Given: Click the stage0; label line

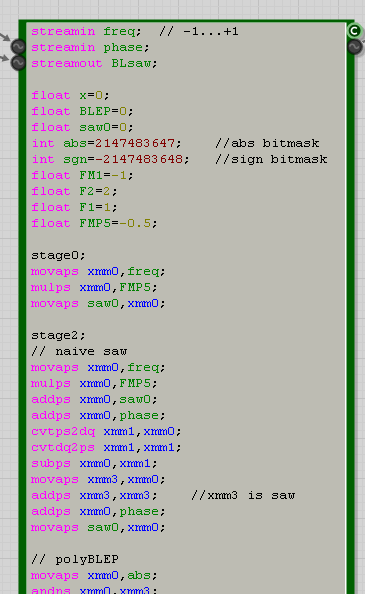Looking at the screenshot, I should tap(58, 255).
